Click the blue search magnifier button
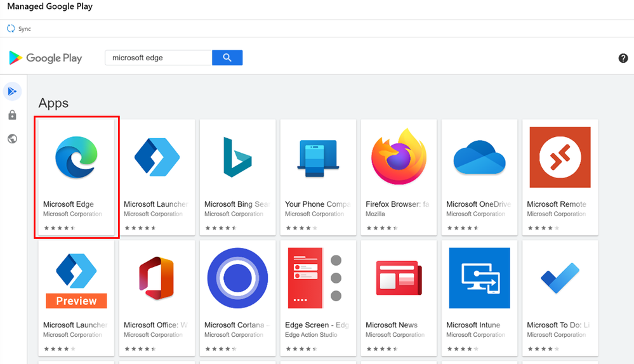The height and width of the screenshot is (364, 634). pyautogui.click(x=227, y=58)
